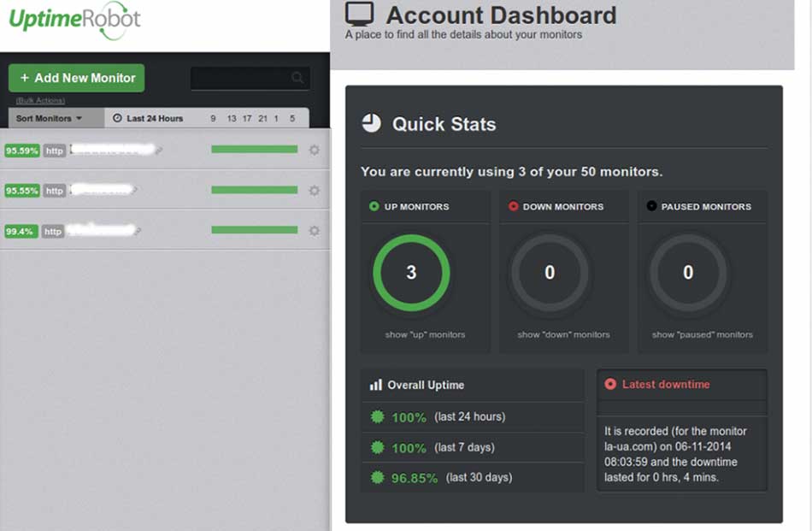Viewport: 812px width, 531px height.
Task: Click the Quick Stats pie chart icon
Action: tap(371, 124)
